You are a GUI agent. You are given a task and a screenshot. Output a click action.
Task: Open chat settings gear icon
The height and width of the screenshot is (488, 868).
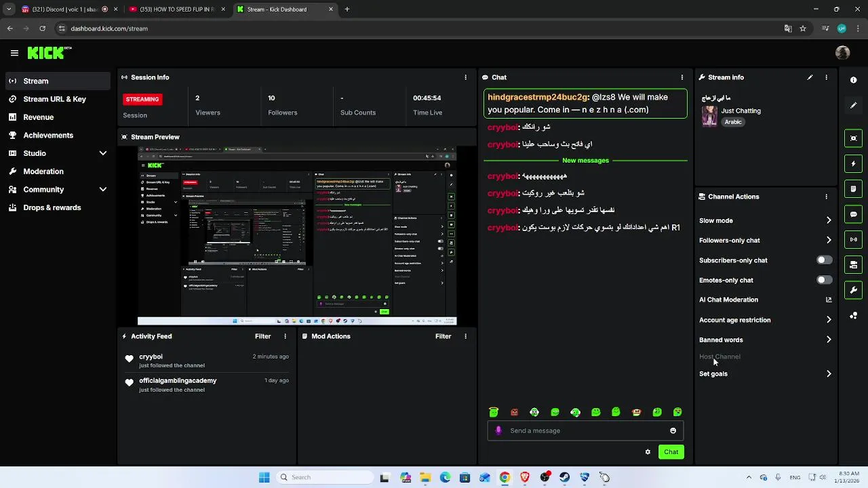(x=648, y=452)
